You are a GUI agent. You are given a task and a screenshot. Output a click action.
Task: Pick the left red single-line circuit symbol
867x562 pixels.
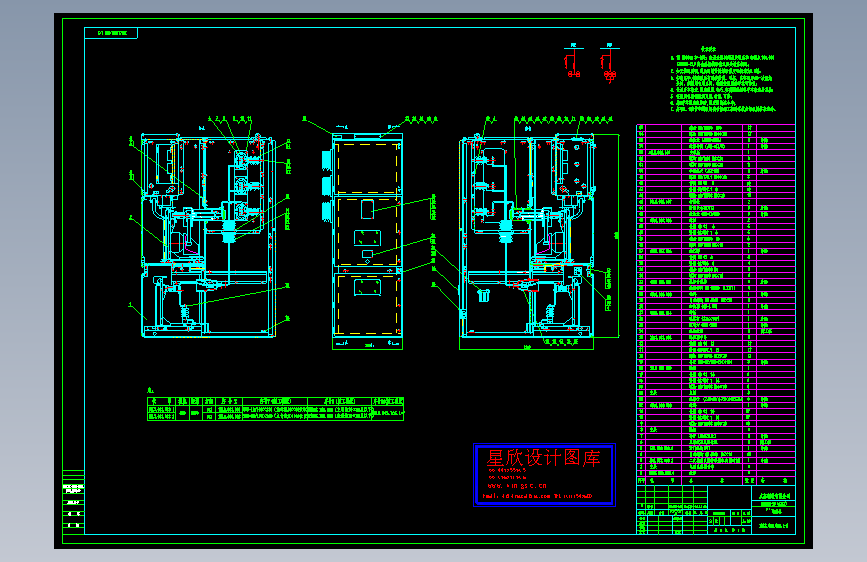pyautogui.click(x=573, y=62)
